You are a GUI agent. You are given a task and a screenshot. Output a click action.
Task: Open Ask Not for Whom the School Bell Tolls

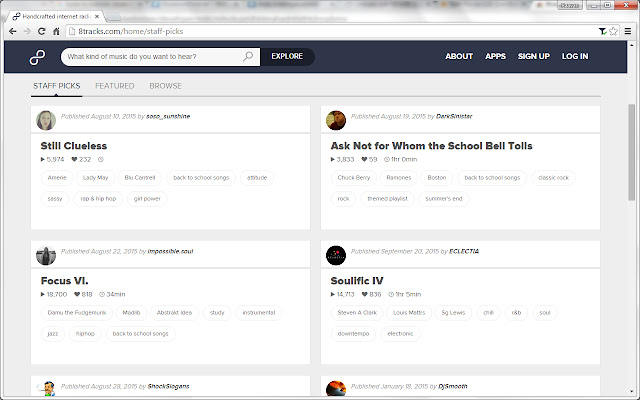pyautogui.click(x=431, y=146)
